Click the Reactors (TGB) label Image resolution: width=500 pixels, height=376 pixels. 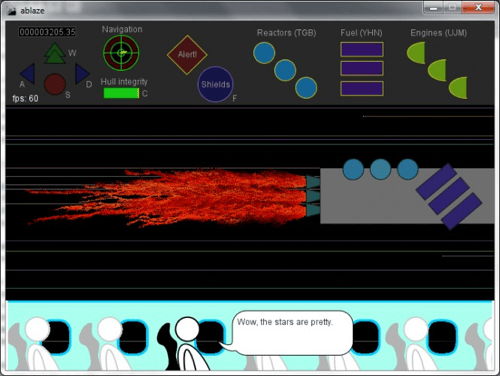tap(286, 33)
